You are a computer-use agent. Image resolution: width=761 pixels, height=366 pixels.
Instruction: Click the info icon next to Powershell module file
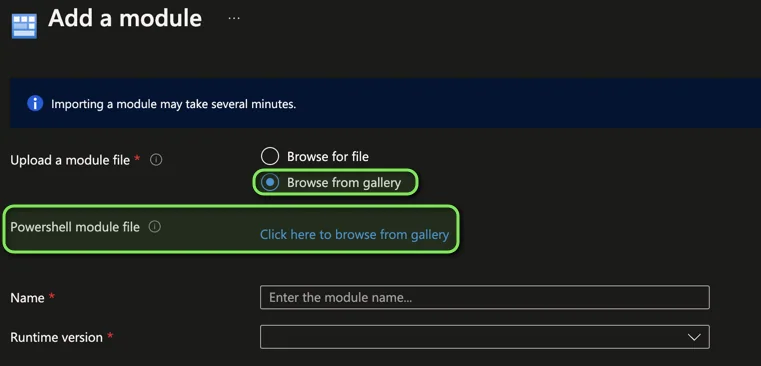[x=154, y=227]
